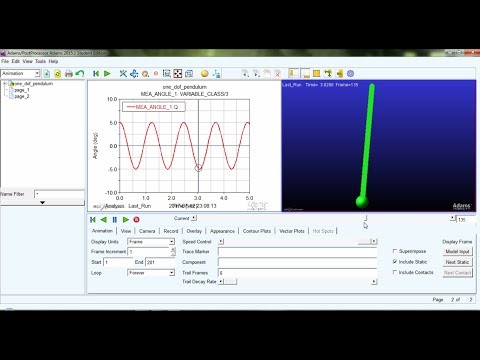
Task: Enable the Superimpose checkbox
Action: [395, 251]
